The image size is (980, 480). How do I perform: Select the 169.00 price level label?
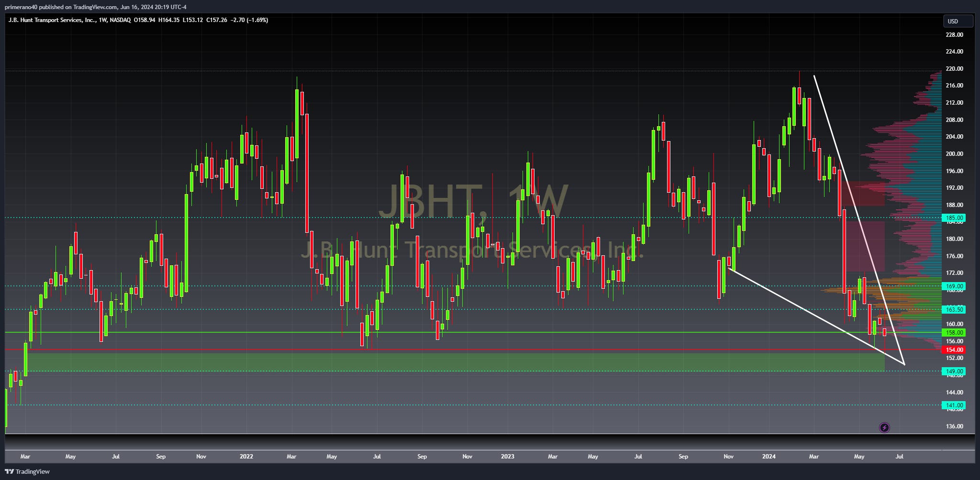[954, 286]
